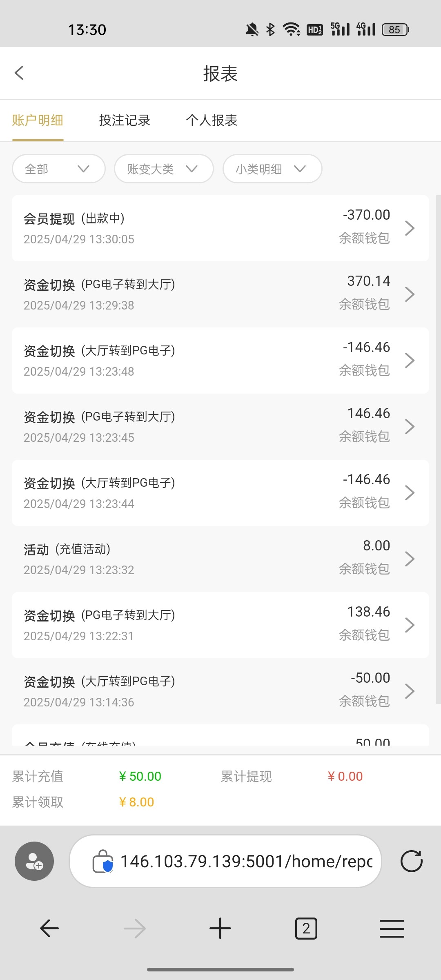Screen dimensions: 441x980
Task: Reload the page with the refresh icon
Action: pos(411,861)
